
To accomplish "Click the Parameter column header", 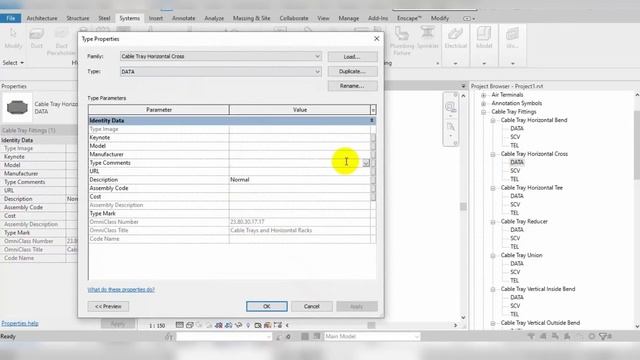I will (159, 109).
